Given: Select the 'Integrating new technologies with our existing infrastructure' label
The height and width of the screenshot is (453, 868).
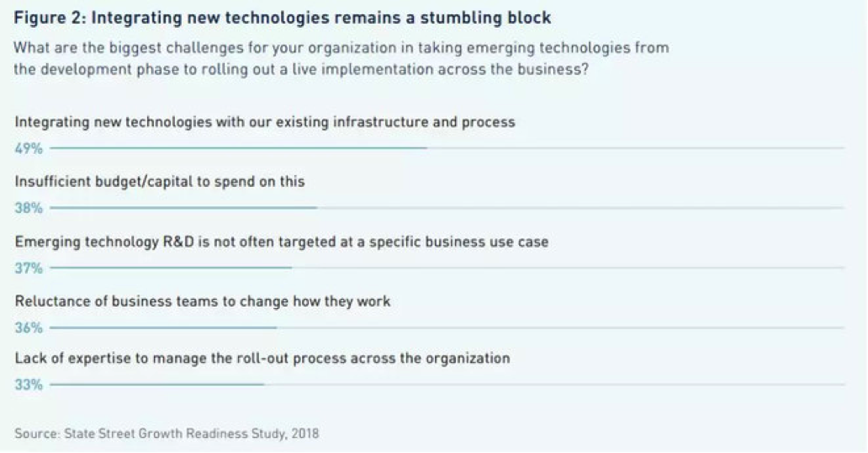Looking at the screenshot, I should click(x=265, y=122).
